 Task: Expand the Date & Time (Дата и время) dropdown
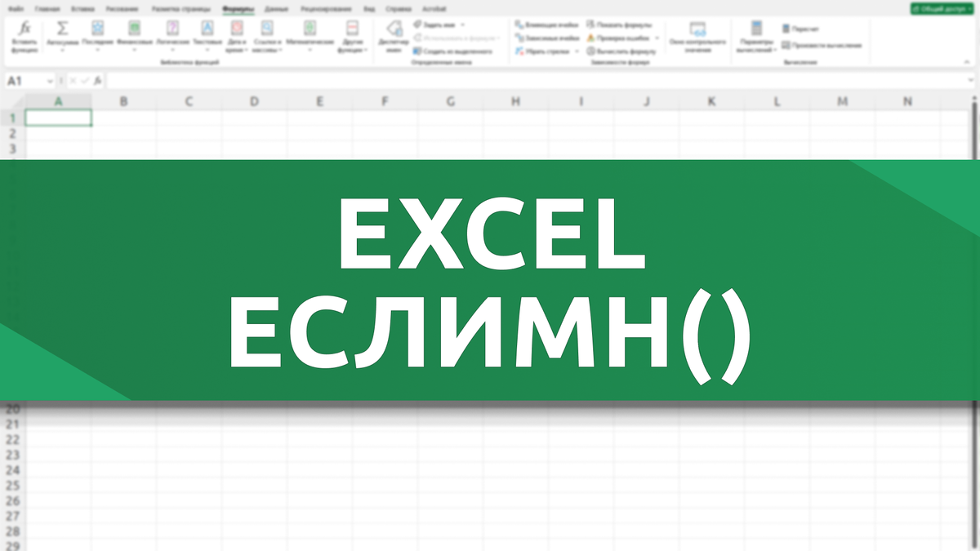236,36
